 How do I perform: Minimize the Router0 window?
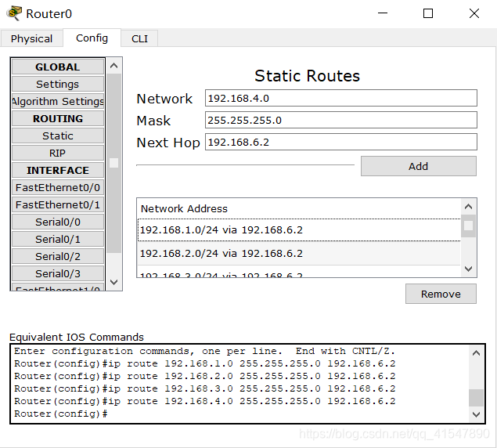383,13
